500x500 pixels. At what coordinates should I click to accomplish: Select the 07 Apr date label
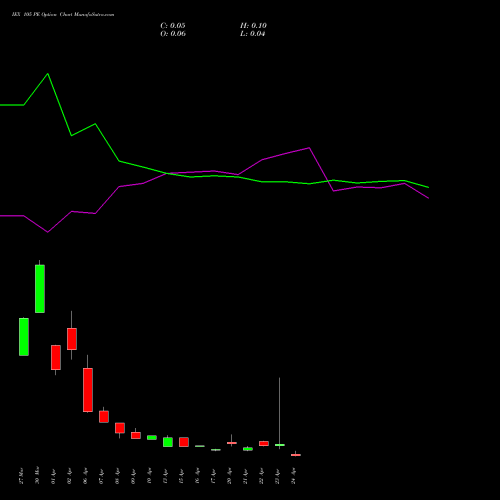pyautogui.click(x=101, y=477)
